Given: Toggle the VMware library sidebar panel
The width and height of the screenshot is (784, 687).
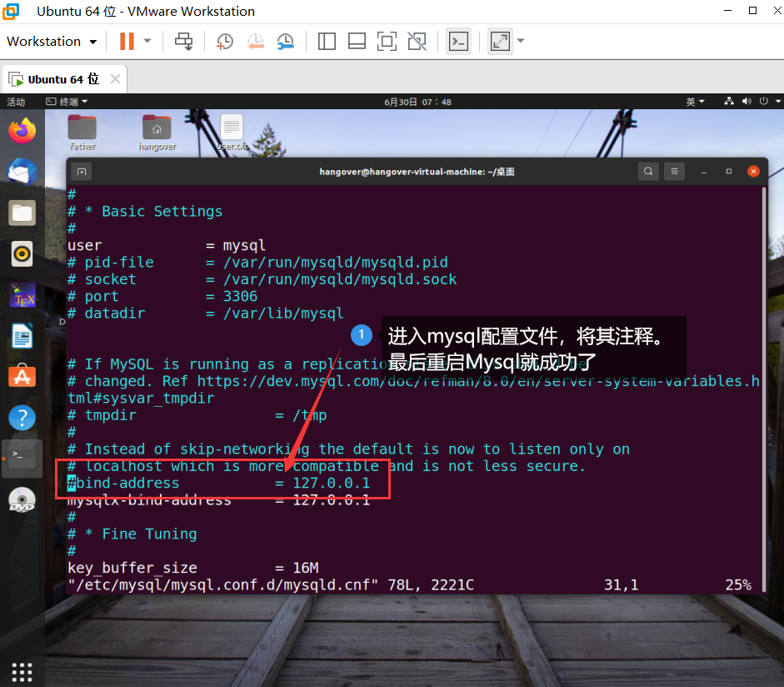Looking at the screenshot, I should coord(327,42).
